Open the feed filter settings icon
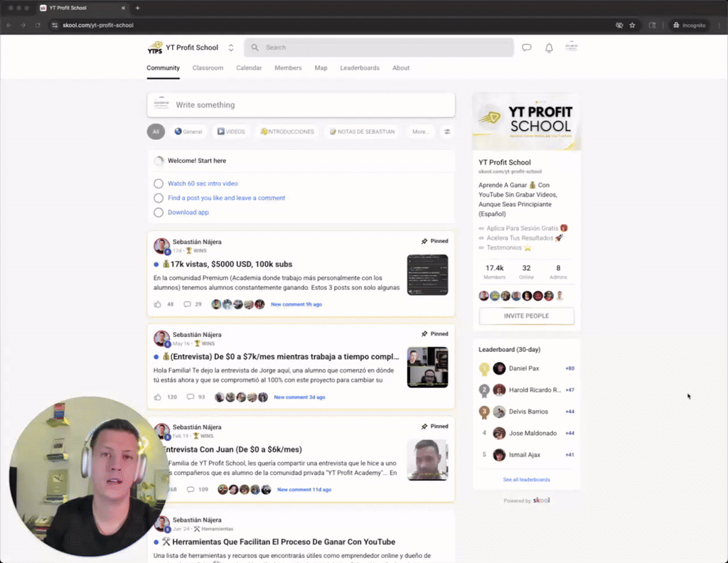 tap(447, 132)
